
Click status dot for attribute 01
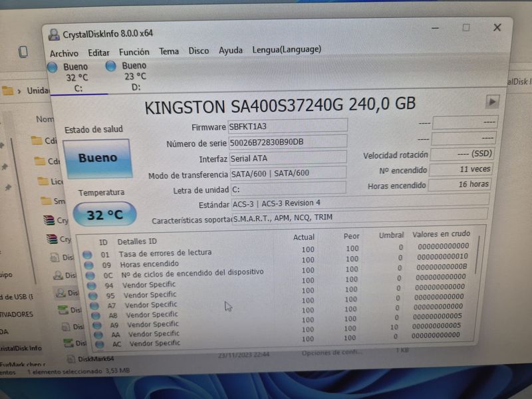[87, 255]
